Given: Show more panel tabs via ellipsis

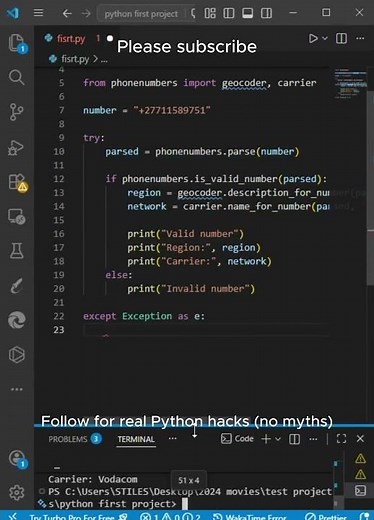Looking at the screenshot, I should tap(173, 438).
